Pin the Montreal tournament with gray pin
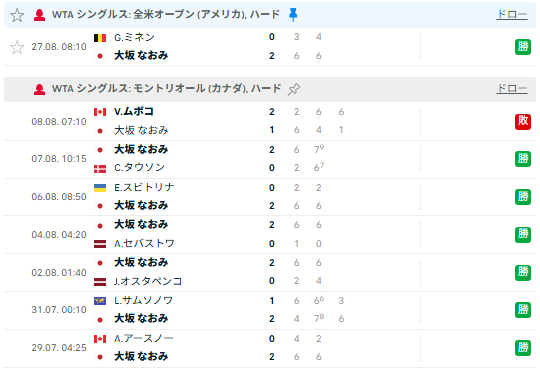Viewport: 540px width, 368px height. pos(294,89)
